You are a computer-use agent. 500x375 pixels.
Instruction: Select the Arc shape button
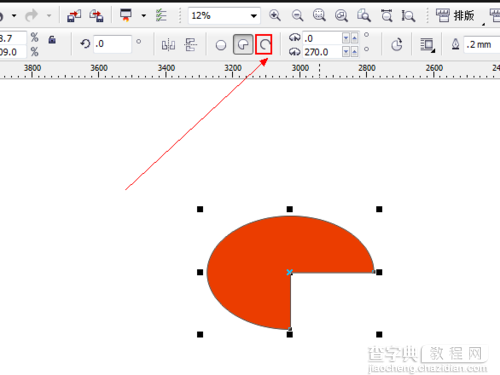point(264,44)
